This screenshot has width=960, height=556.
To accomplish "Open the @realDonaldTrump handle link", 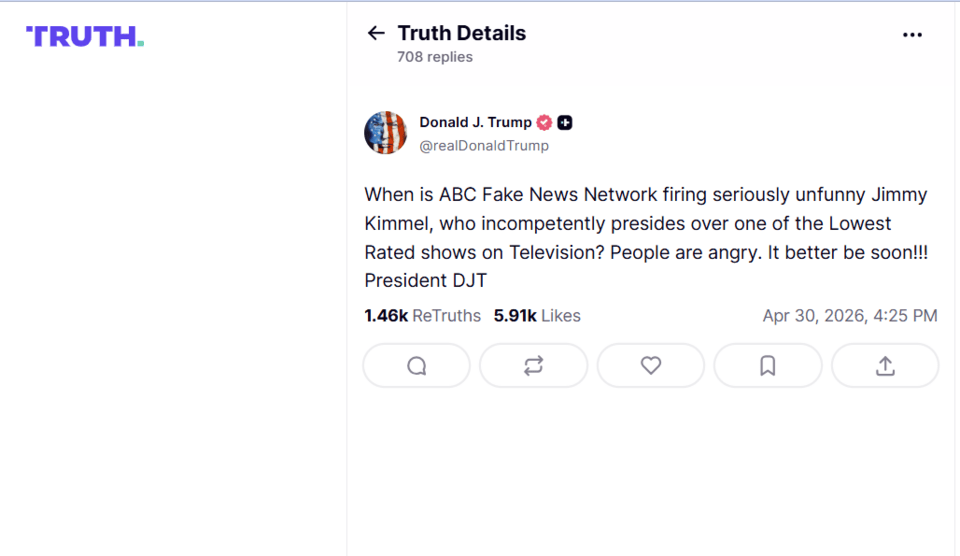I will click(x=484, y=146).
